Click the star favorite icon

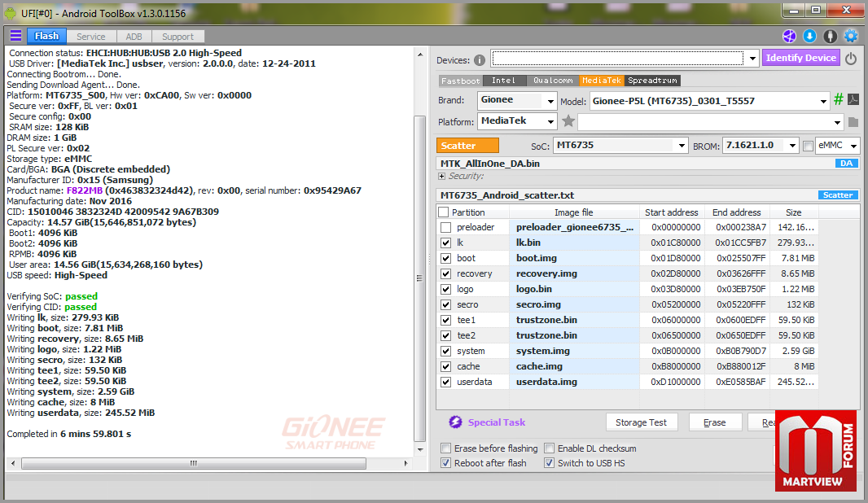568,121
